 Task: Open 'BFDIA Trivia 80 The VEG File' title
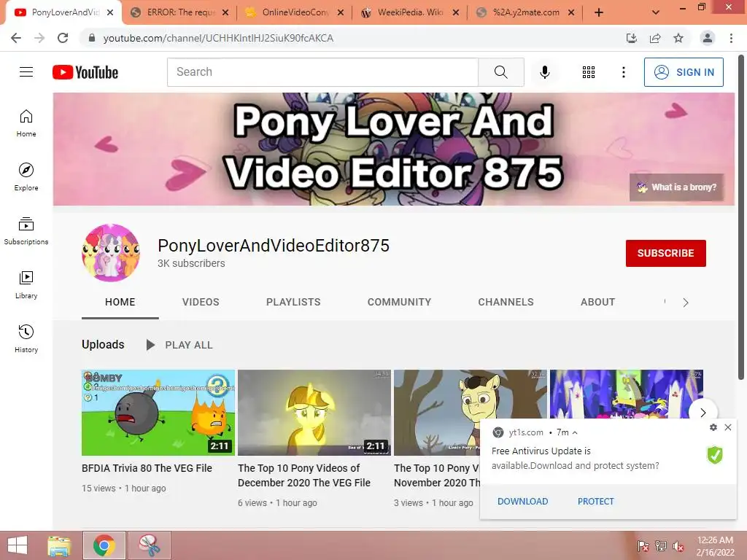147,468
